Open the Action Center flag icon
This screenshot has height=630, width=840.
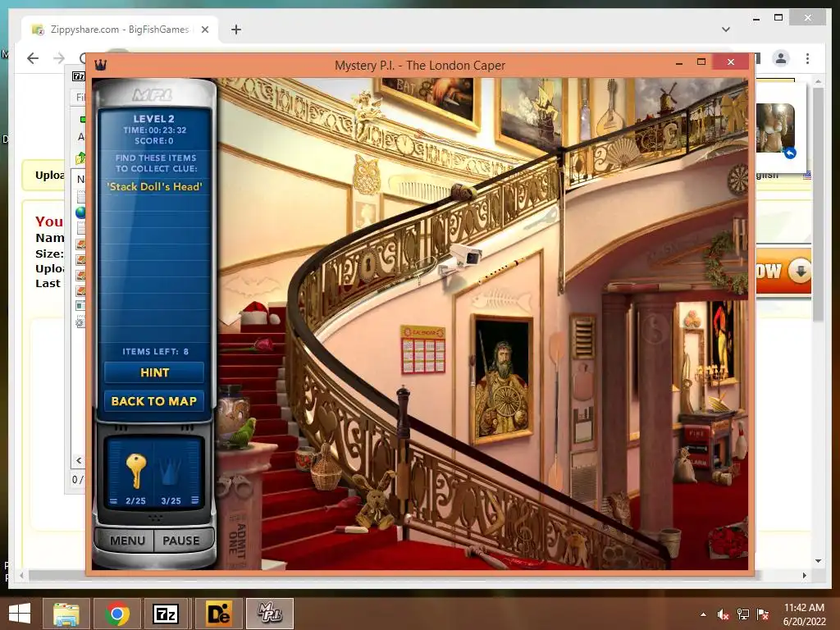(763, 614)
